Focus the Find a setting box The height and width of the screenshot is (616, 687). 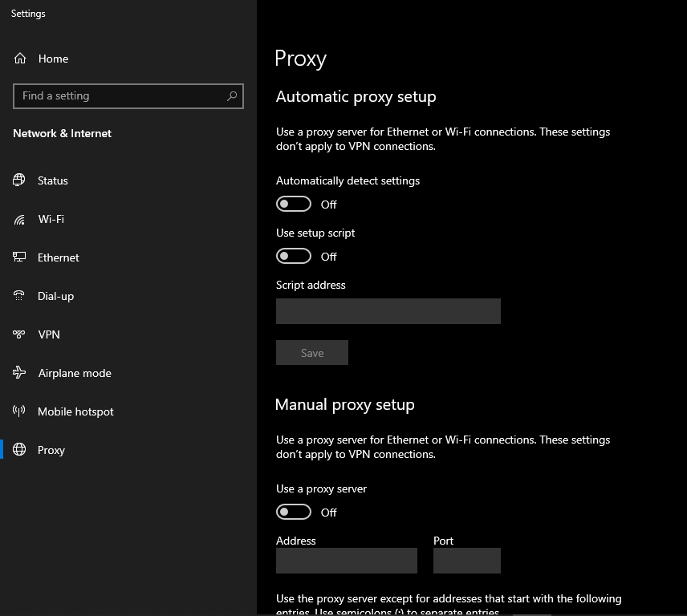point(128,96)
